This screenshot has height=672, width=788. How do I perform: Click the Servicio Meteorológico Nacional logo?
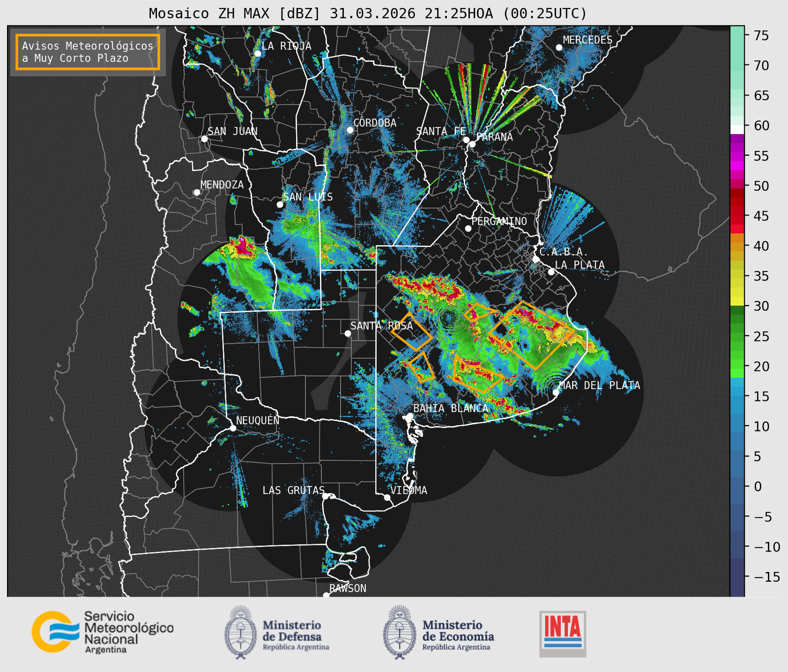(x=103, y=632)
